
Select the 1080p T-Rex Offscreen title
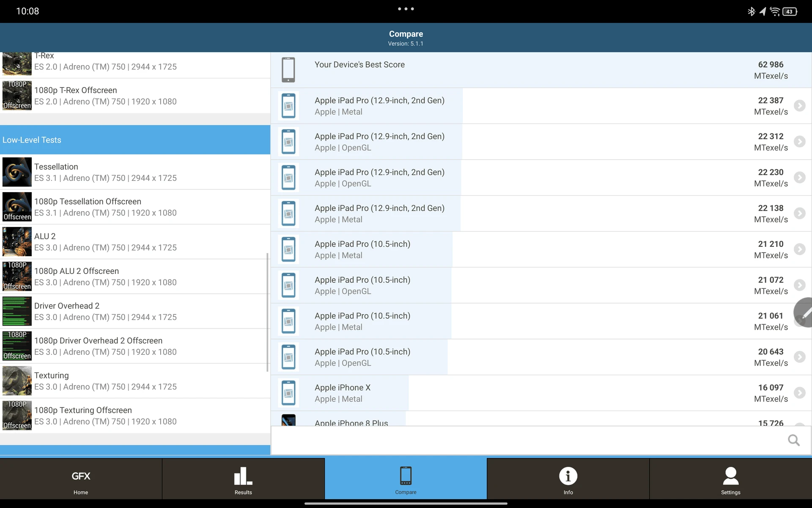pyautogui.click(x=76, y=90)
